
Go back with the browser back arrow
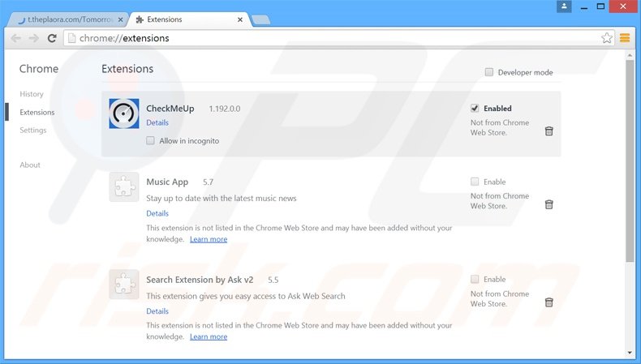coord(16,38)
